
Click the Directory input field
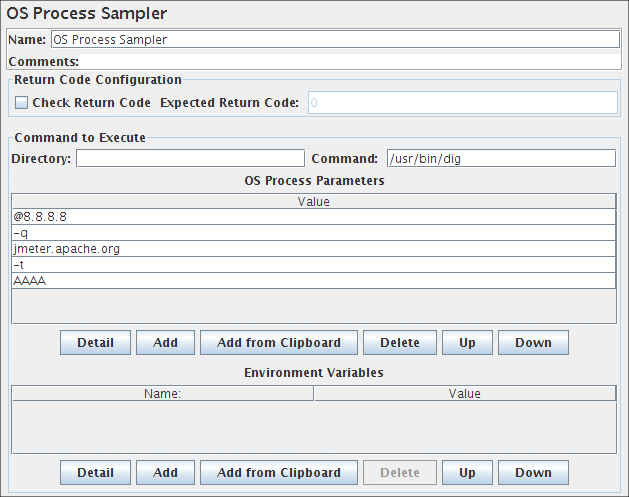[x=190, y=158]
